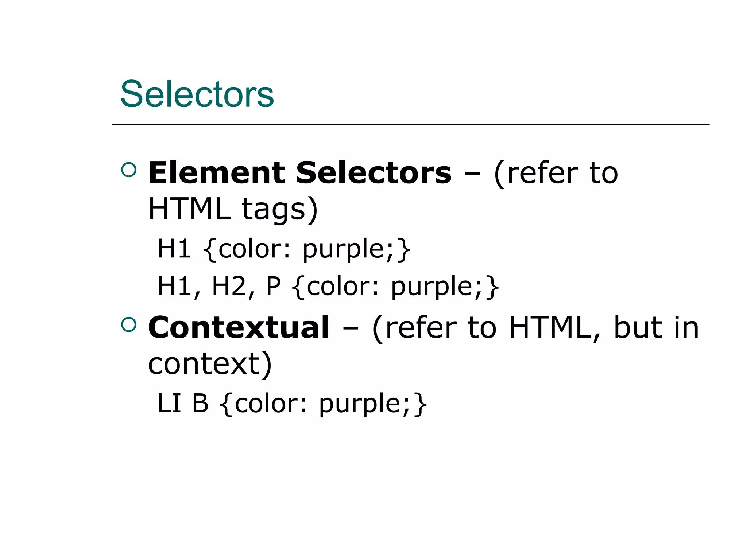Click "P" in the H1, H2, P line
Viewport: 747px width, 560px height.
pyautogui.click(x=274, y=287)
